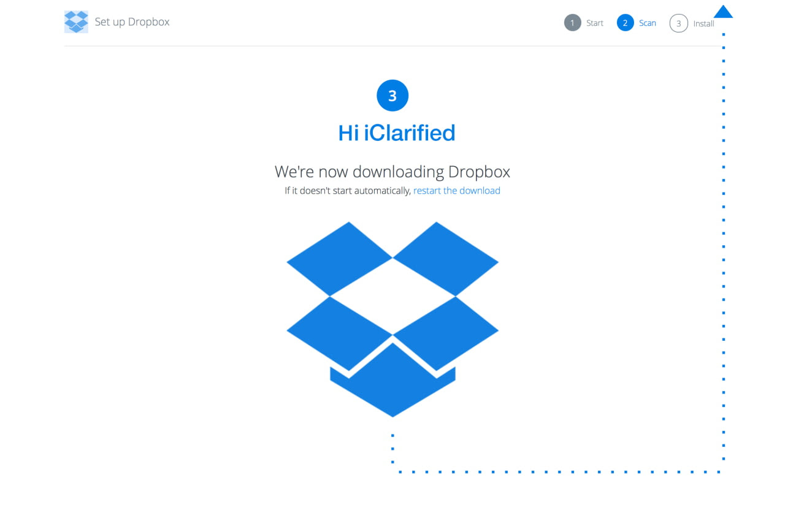Click the blue number 3 badge above the greeting
Image resolution: width=785 pixels, height=532 pixels.
pyautogui.click(x=392, y=96)
